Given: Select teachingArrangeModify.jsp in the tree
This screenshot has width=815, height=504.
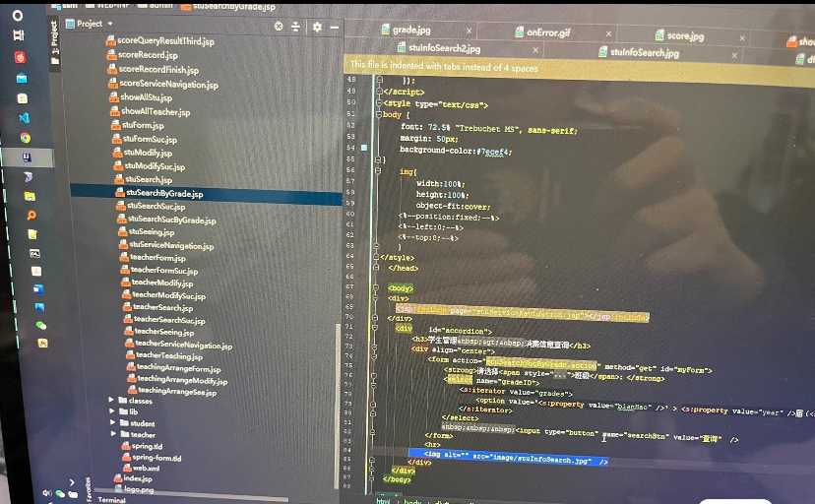Looking at the screenshot, I should [182, 380].
